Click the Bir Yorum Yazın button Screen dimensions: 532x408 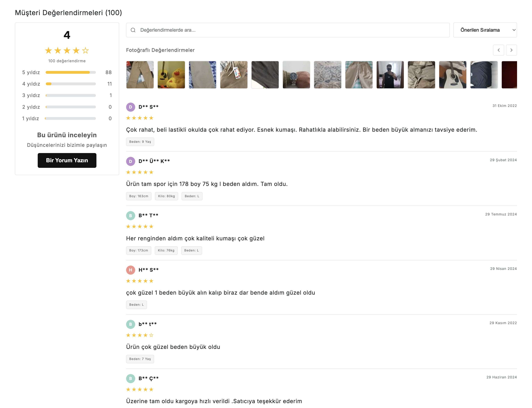click(x=67, y=160)
